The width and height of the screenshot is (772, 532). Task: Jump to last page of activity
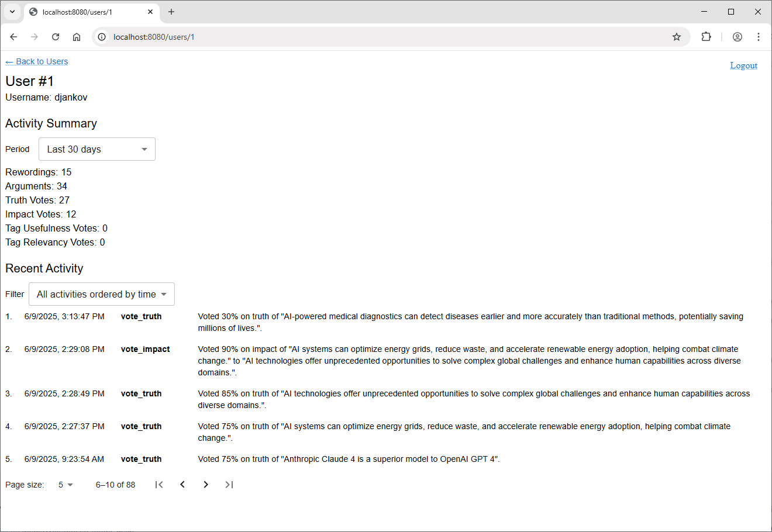[x=229, y=485]
